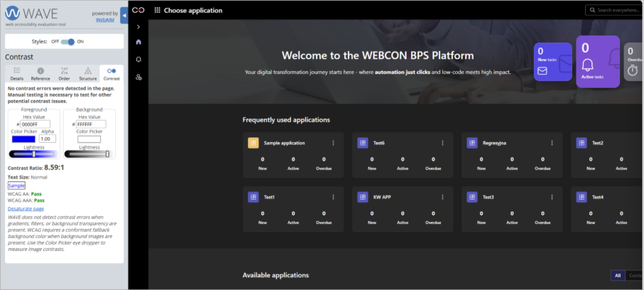Open the Active tasks bell tile

coord(597,62)
